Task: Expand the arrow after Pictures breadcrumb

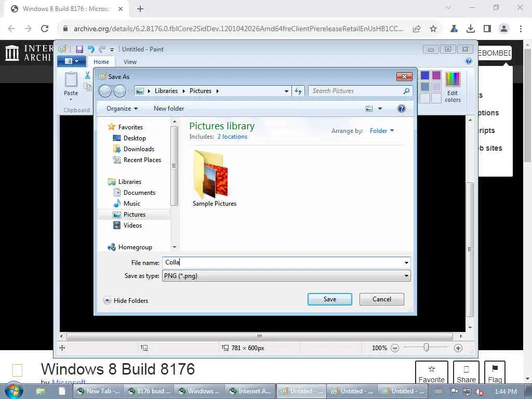Action: (x=218, y=91)
